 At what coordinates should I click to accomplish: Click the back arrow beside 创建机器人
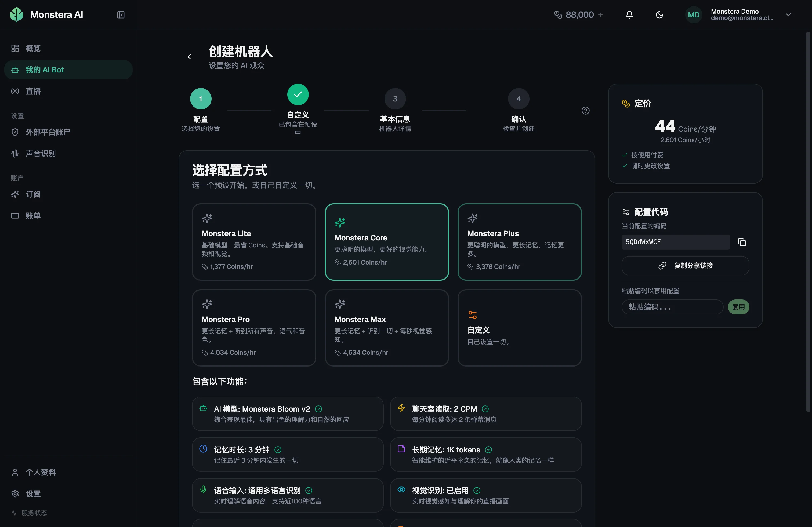[x=189, y=57]
